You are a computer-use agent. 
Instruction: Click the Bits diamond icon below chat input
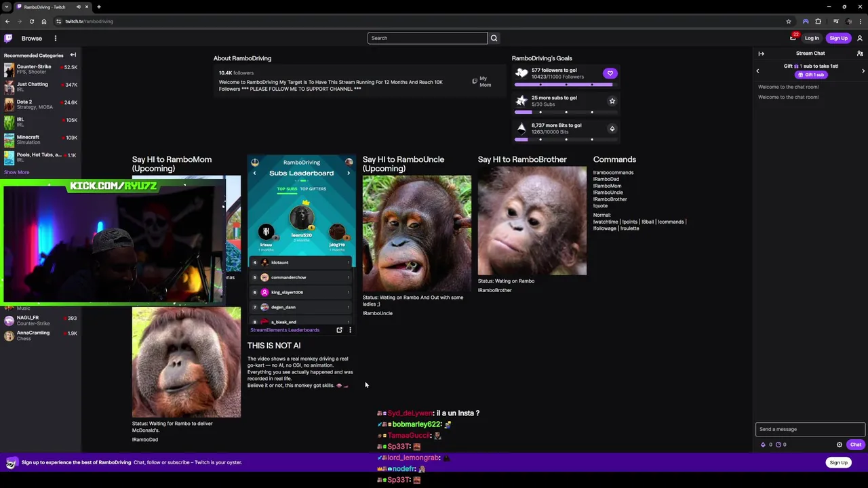point(763,445)
